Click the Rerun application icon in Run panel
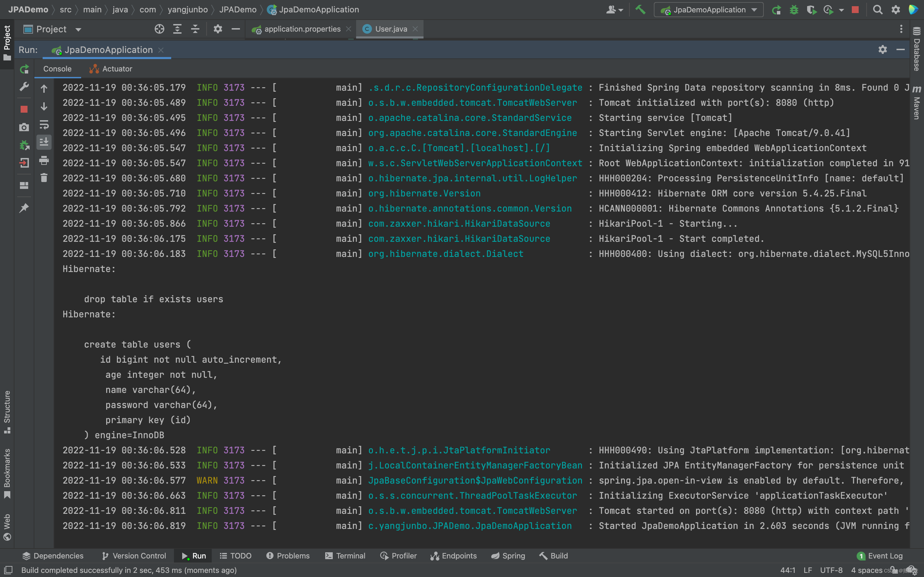The image size is (924, 577). [x=24, y=69]
